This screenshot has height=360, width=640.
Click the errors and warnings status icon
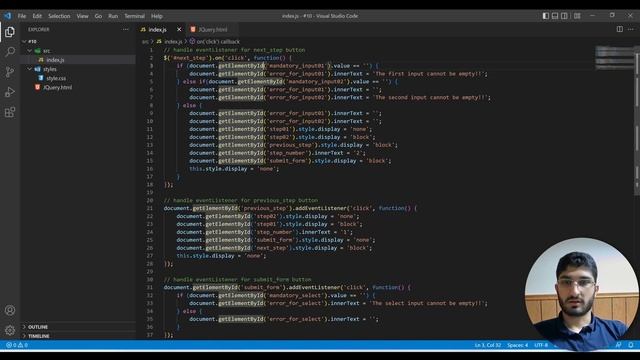[x=17, y=345]
